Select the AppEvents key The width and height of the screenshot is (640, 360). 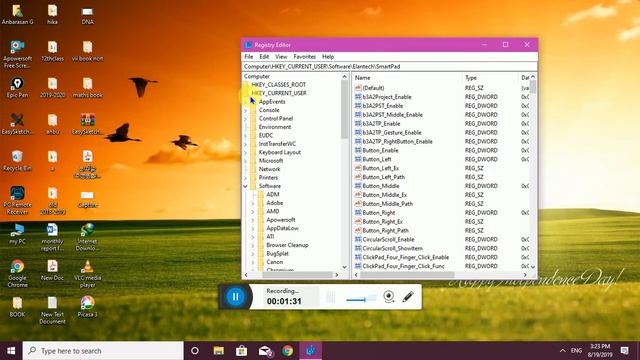click(x=272, y=102)
